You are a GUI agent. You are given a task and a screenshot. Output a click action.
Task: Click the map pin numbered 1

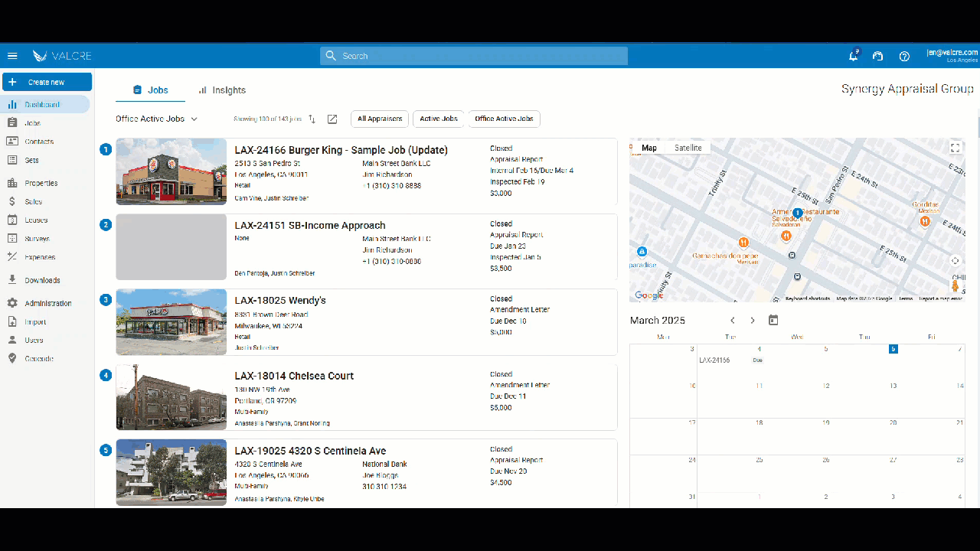(x=797, y=213)
